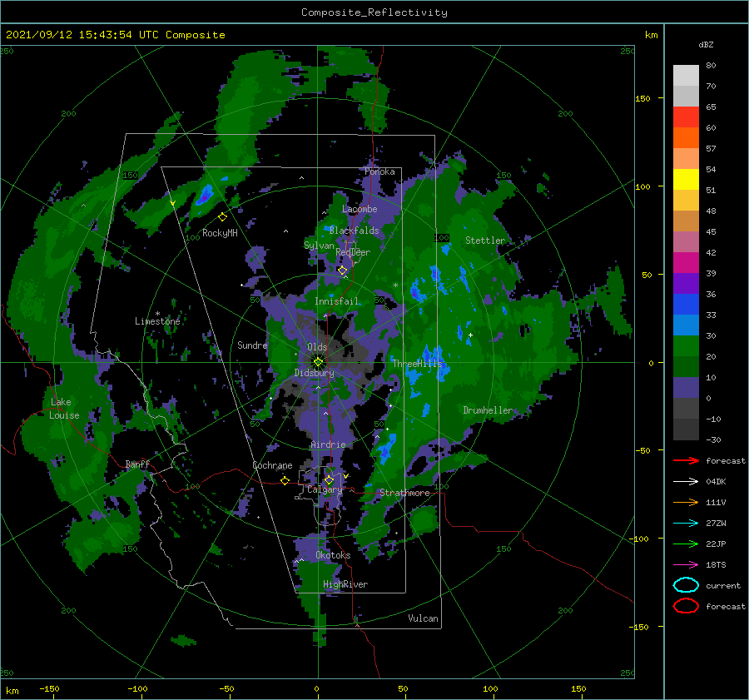
Task: Select the yellow 51–54 dBZ color swatch
Action: tap(686, 180)
